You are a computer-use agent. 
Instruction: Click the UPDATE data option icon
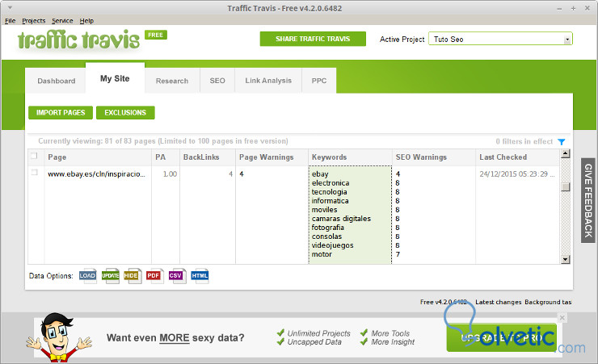click(x=110, y=276)
